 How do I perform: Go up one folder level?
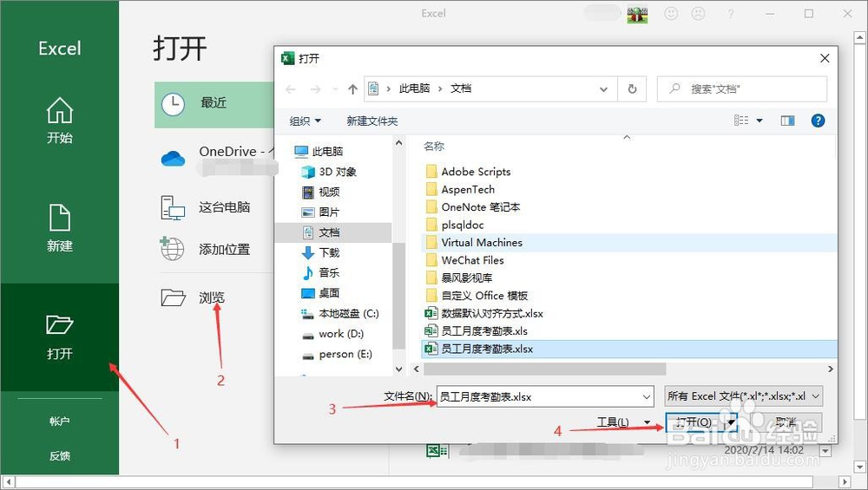pyautogui.click(x=352, y=89)
